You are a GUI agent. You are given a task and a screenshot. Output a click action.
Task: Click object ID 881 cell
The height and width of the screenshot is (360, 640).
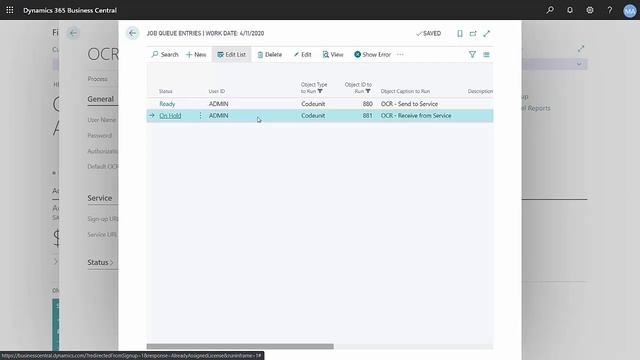(x=367, y=116)
